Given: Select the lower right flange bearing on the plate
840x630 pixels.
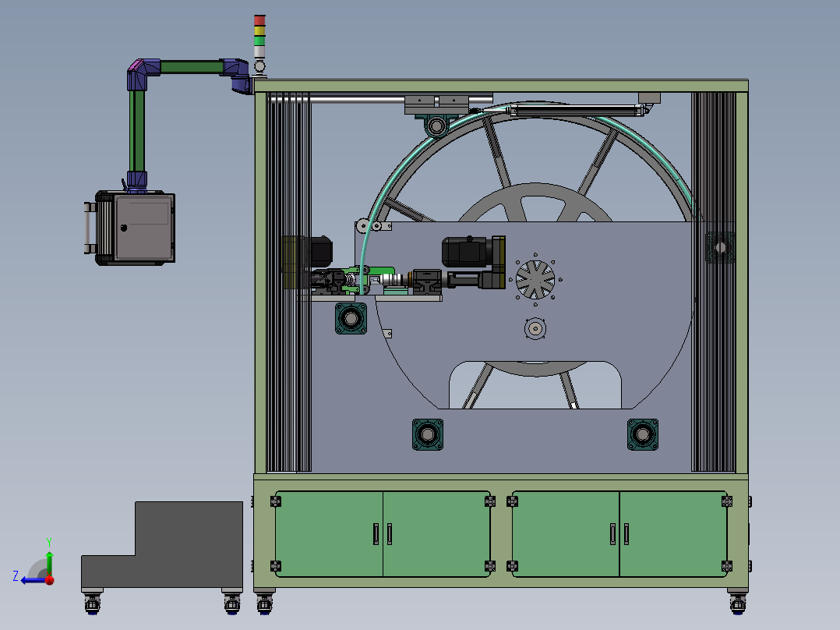Looking at the screenshot, I should click(642, 434).
